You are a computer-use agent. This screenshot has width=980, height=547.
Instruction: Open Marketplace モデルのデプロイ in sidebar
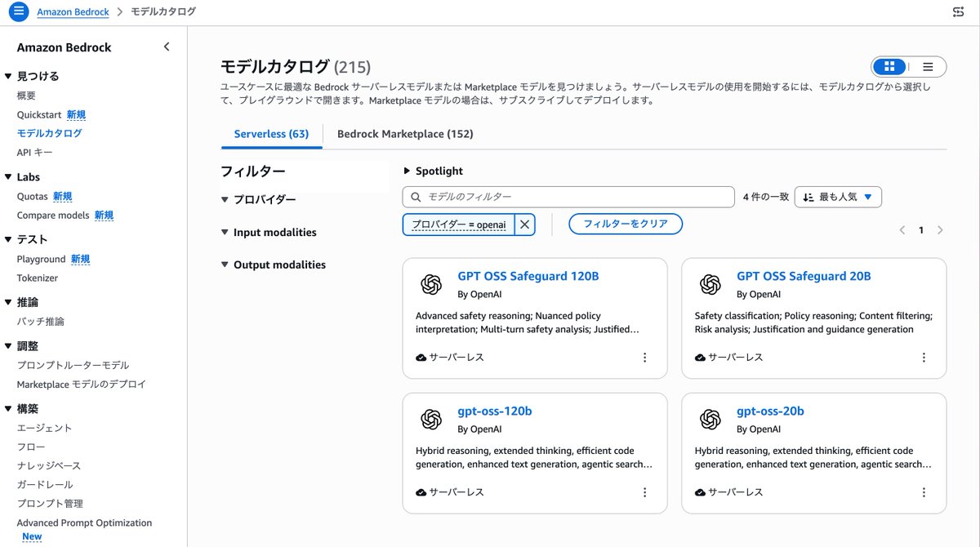coord(82,385)
